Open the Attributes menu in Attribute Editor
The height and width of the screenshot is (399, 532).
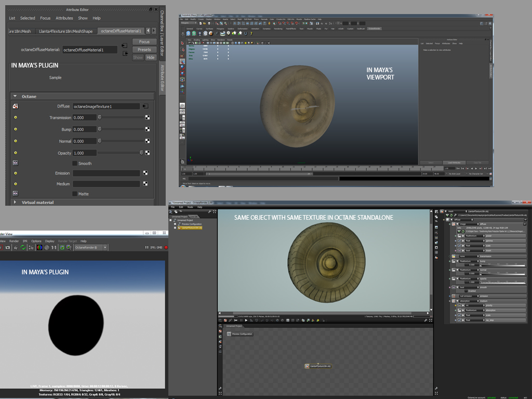tap(64, 18)
